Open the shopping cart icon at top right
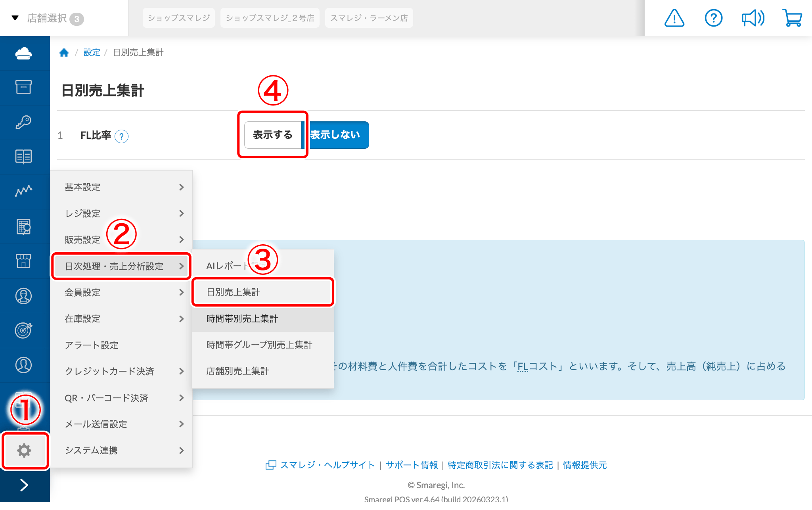Viewport: 812px width, 510px height. [792, 17]
